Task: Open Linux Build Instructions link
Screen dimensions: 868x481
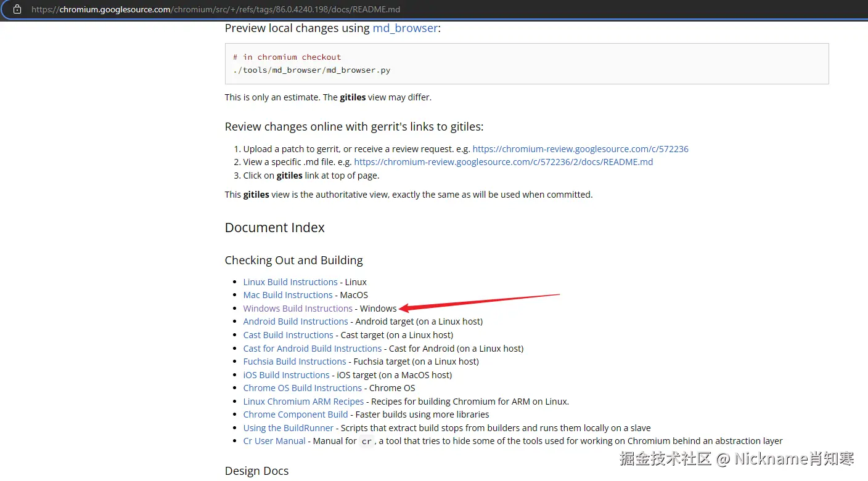Action: (x=290, y=282)
